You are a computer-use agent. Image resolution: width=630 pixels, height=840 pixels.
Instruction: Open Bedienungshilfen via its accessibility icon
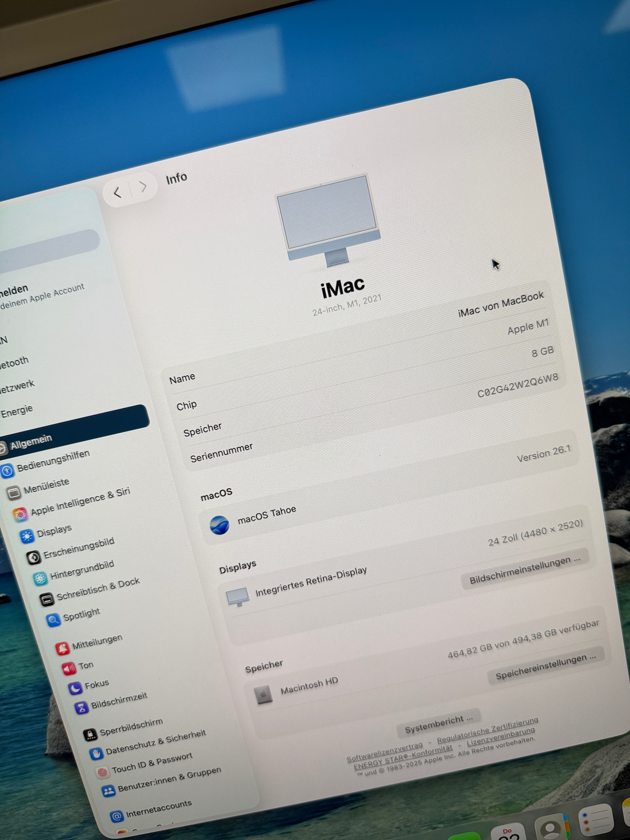click(x=7, y=471)
